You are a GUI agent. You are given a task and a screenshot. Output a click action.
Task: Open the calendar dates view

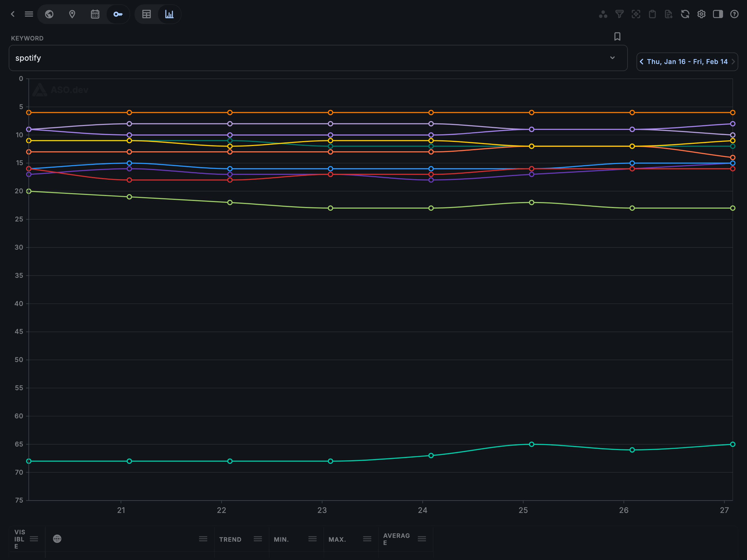[95, 14]
